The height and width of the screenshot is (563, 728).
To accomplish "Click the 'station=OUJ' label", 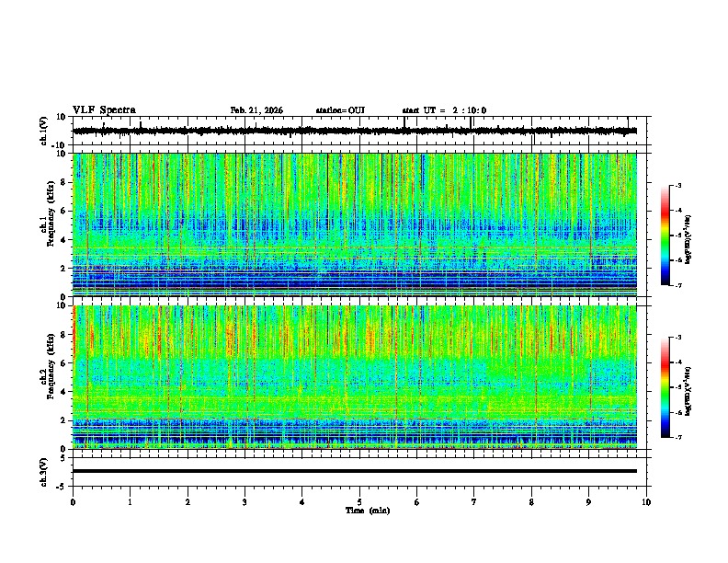I will (x=340, y=110).
